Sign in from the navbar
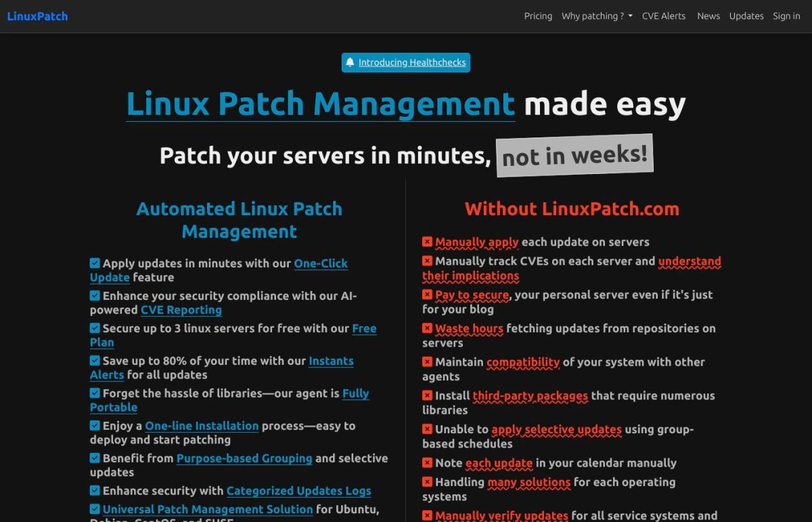This screenshot has width=812, height=522. (x=786, y=16)
